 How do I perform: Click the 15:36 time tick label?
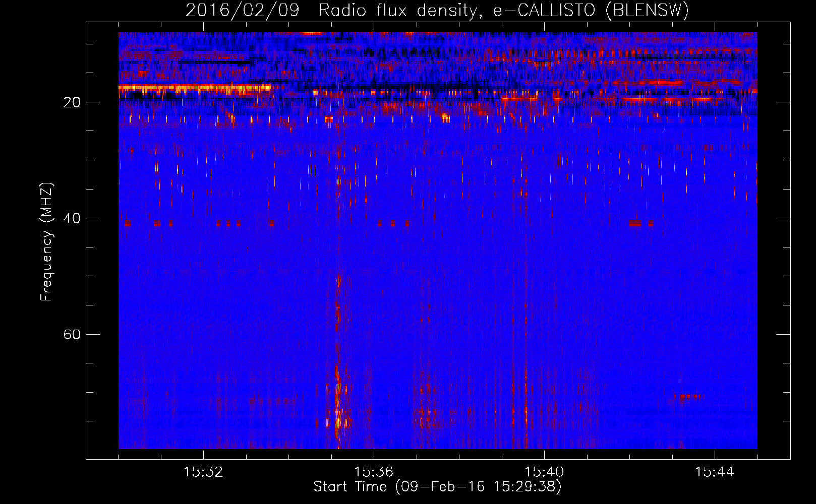coord(374,472)
